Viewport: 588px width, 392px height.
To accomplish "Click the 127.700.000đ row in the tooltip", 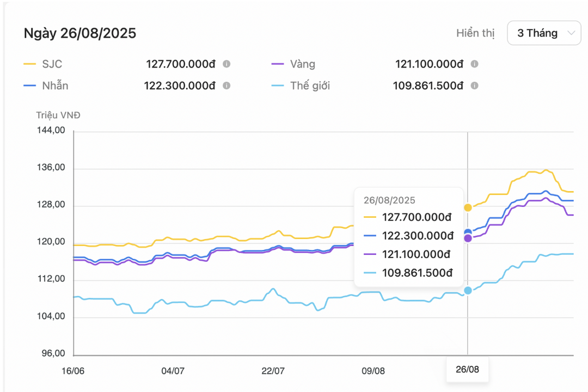I will coord(409,217).
